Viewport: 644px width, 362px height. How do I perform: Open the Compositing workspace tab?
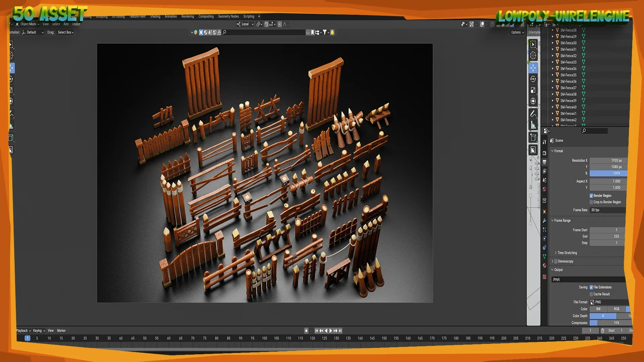(207, 16)
